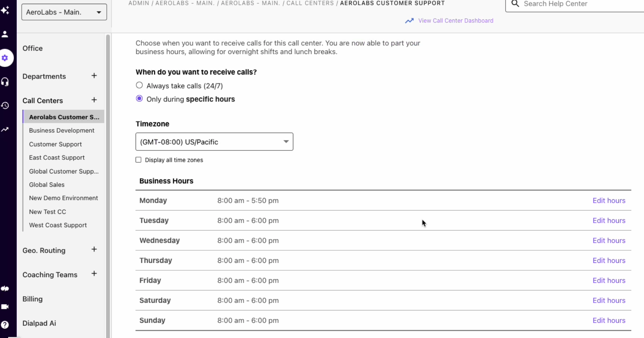Select East Coast Support call center

click(x=57, y=158)
